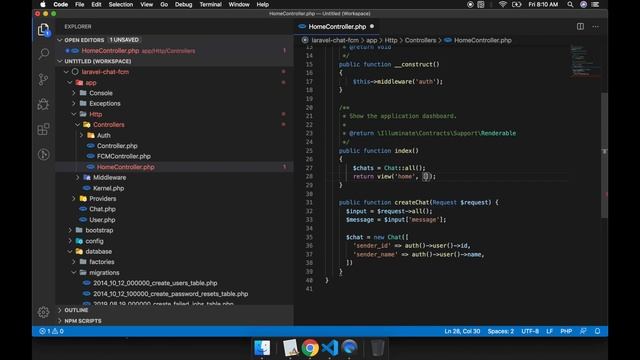This screenshot has width=640, height=360.
Task: Open the Apple menu
Action: 43,4
